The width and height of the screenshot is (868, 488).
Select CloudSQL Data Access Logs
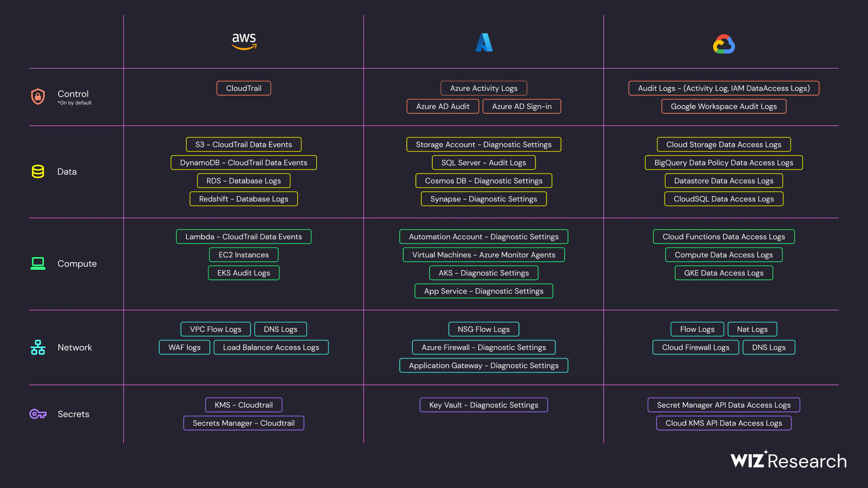click(x=724, y=199)
